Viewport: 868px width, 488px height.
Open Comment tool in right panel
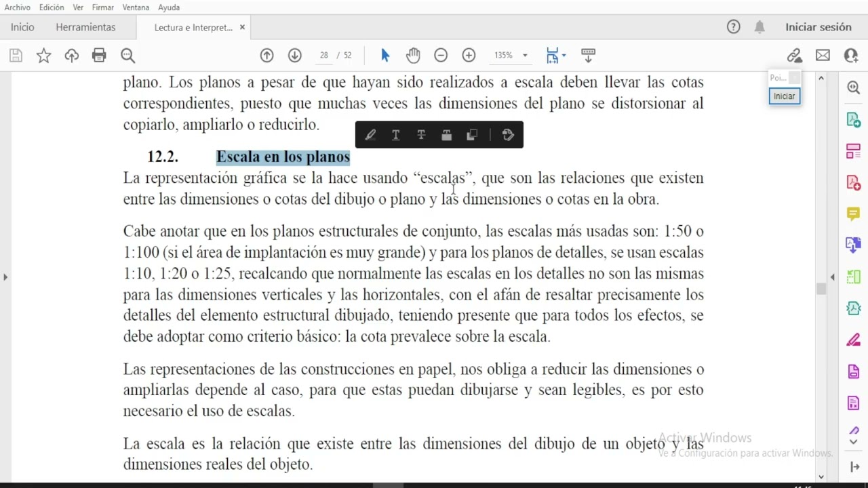[x=853, y=214]
